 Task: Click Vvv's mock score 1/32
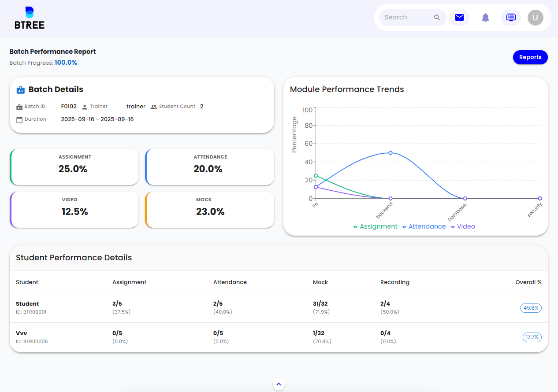[x=319, y=333]
